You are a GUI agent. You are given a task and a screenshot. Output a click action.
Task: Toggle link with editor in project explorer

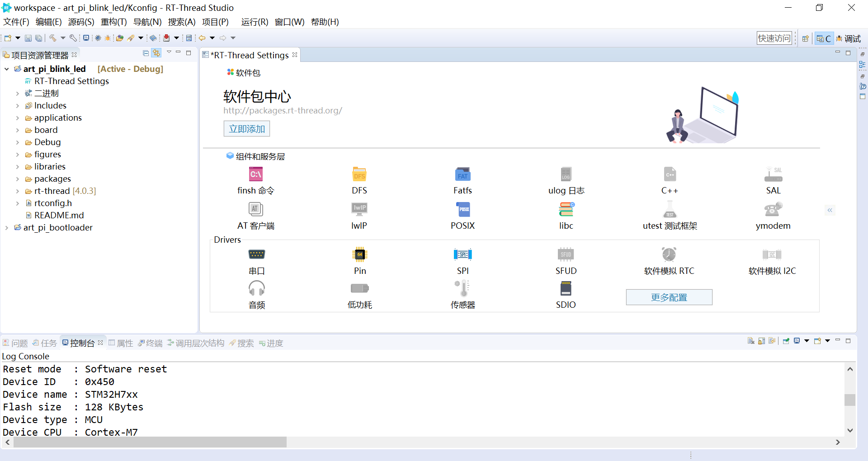156,53
